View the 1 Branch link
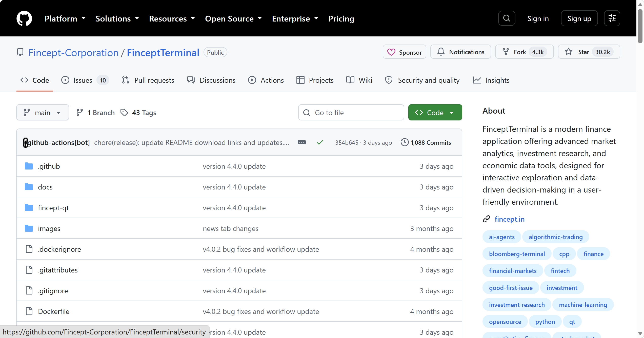The width and height of the screenshot is (644, 338). [95, 112]
